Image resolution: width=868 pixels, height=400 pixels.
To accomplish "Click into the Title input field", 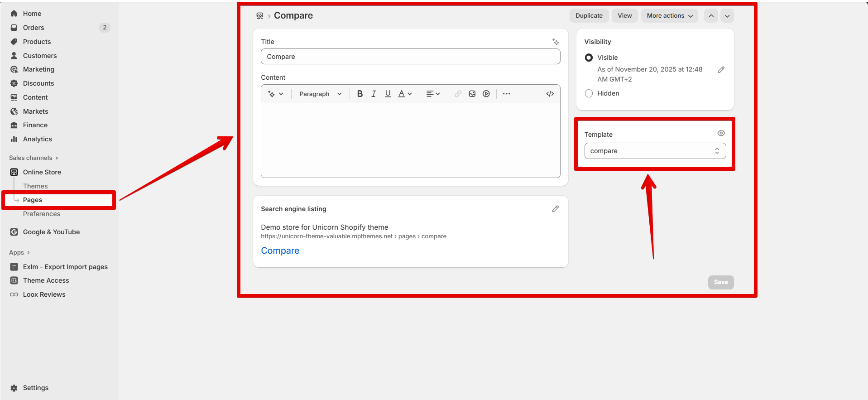I will coord(410,57).
